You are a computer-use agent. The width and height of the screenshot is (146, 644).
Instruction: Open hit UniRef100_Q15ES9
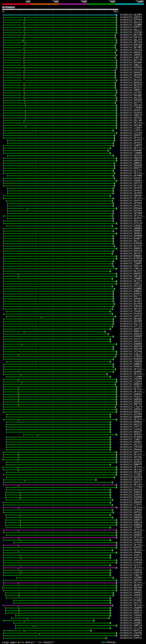tap(131, 462)
